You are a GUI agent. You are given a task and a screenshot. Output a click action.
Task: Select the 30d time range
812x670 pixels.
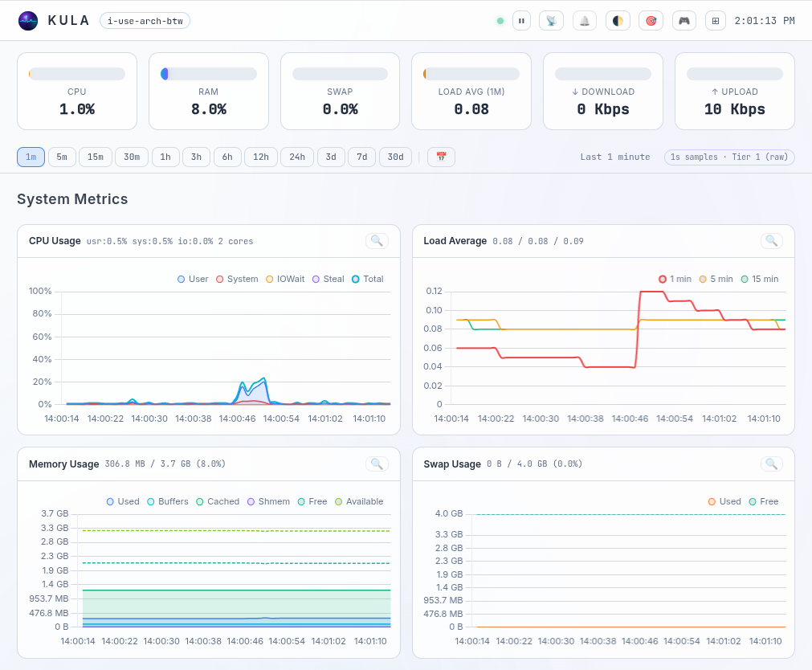tap(395, 157)
